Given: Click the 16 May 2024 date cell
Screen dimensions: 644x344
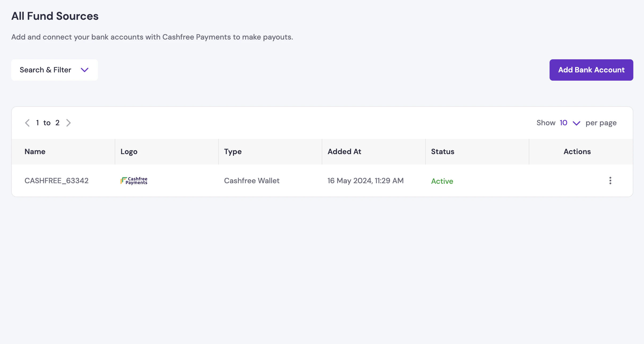Looking at the screenshot, I should point(365,181).
